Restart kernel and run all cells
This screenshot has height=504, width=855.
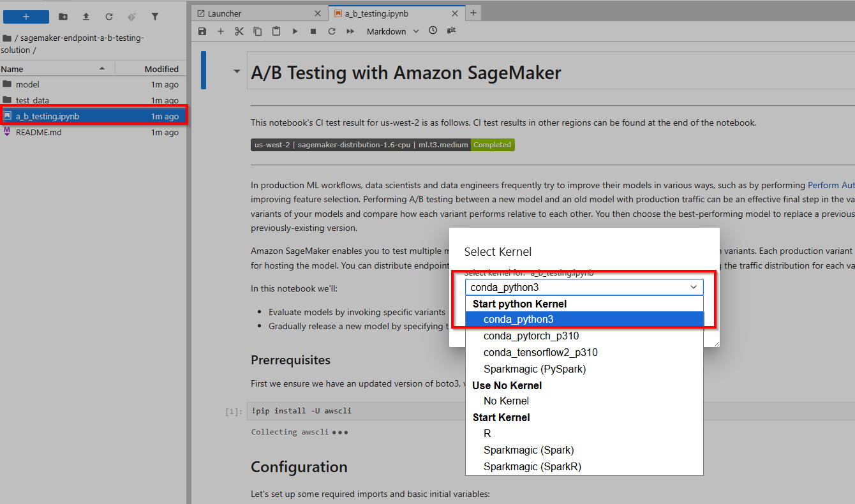[x=350, y=31]
